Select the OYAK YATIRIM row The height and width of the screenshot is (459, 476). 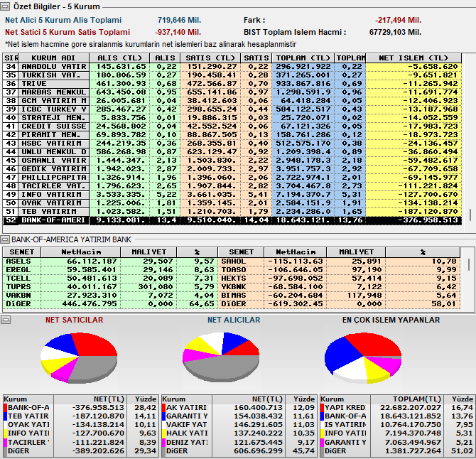232,202
